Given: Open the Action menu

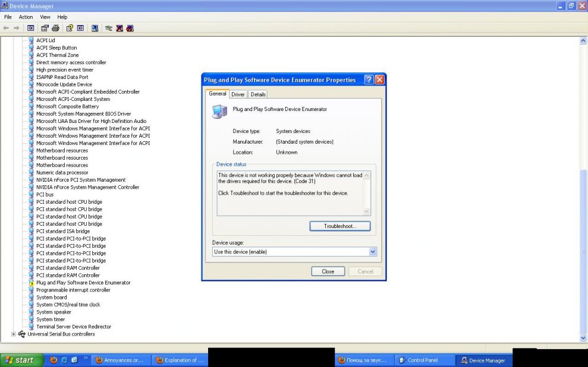Looking at the screenshot, I should [x=26, y=17].
